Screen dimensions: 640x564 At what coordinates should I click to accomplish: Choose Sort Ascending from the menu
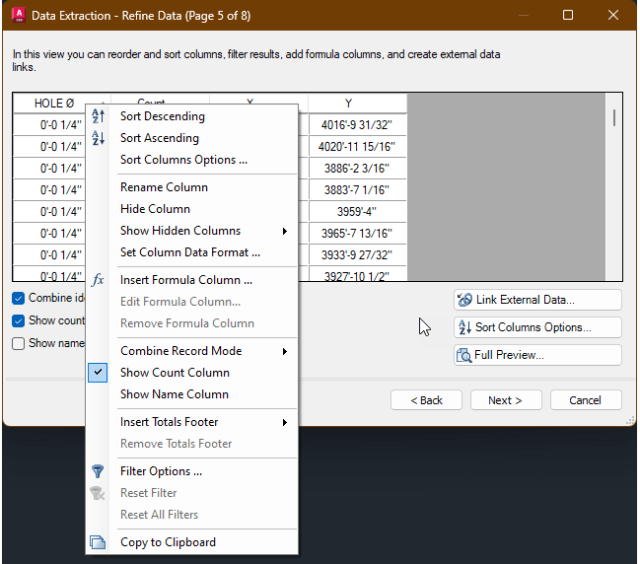192,138
